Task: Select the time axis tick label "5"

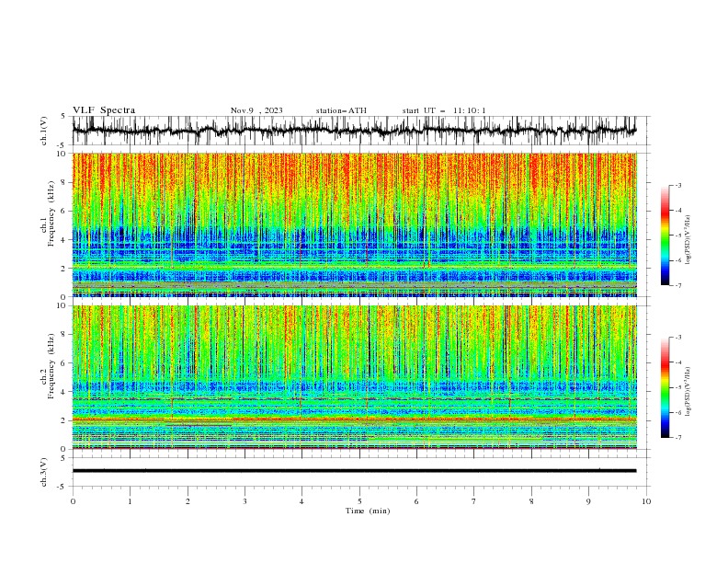Action: 359,501
